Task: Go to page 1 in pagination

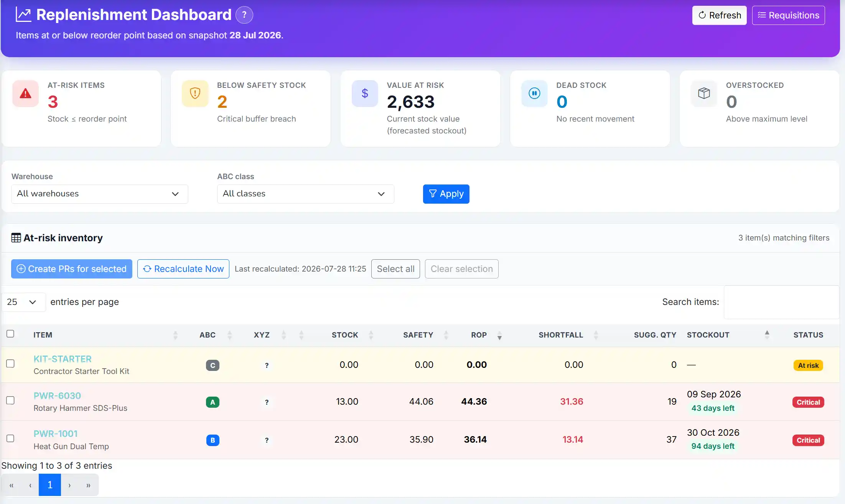Action: click(50, 485)
